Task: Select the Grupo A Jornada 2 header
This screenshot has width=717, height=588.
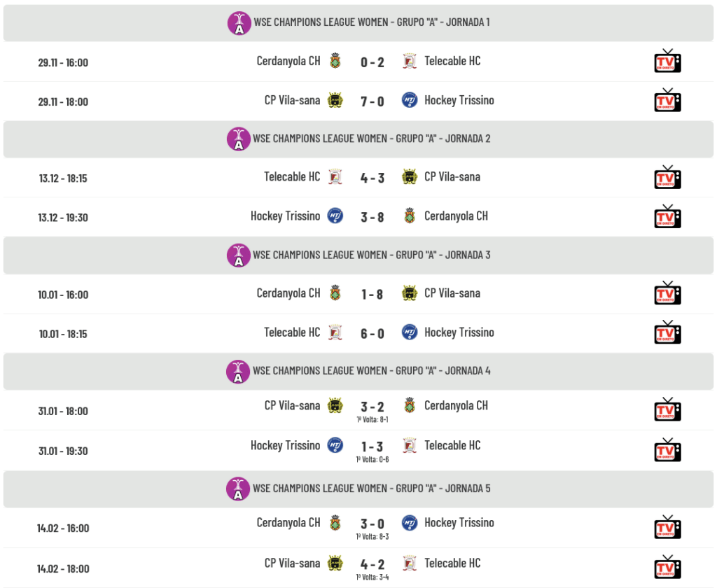Action: 371,139
